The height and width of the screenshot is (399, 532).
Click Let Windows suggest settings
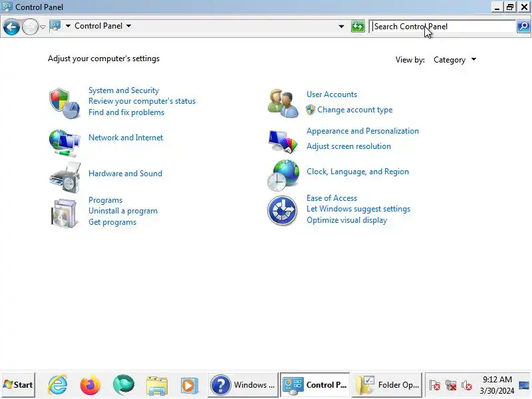358,209
